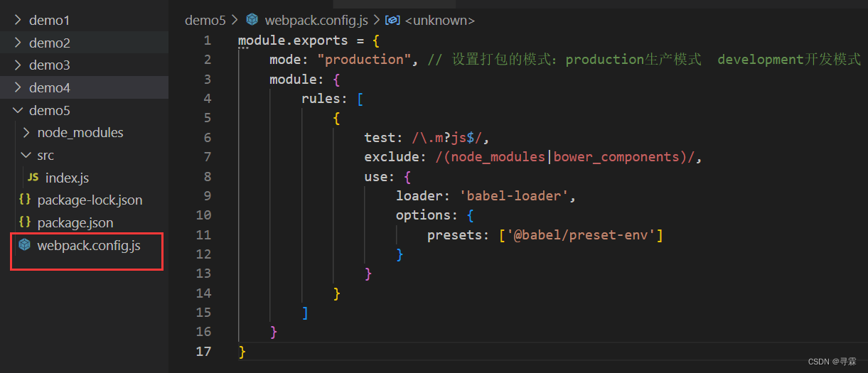The width and height of the screenshot is (868, 373).
Task: Click the test regex /\.m?js$/
Action: [x=447, y=138]
